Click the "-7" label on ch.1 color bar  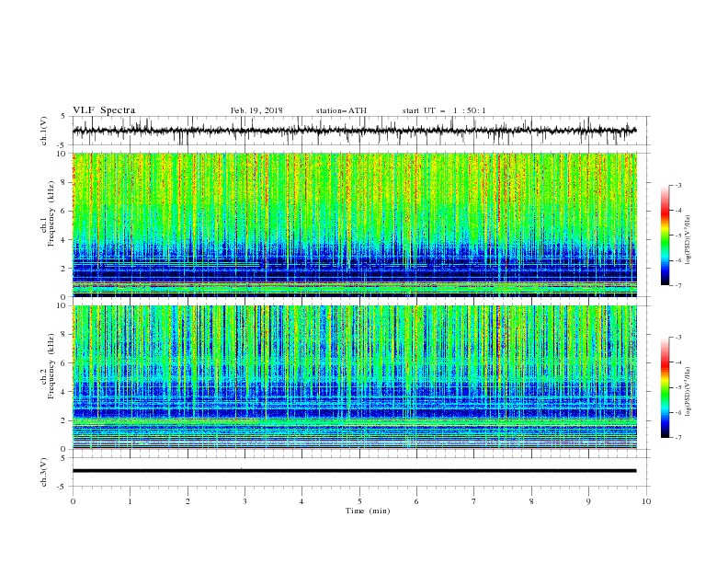point(677,285)
